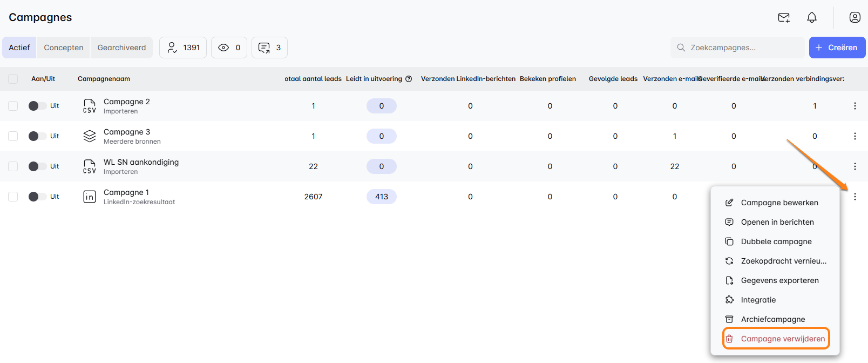Check the select-all checkbox in table header

pos(13,79)
